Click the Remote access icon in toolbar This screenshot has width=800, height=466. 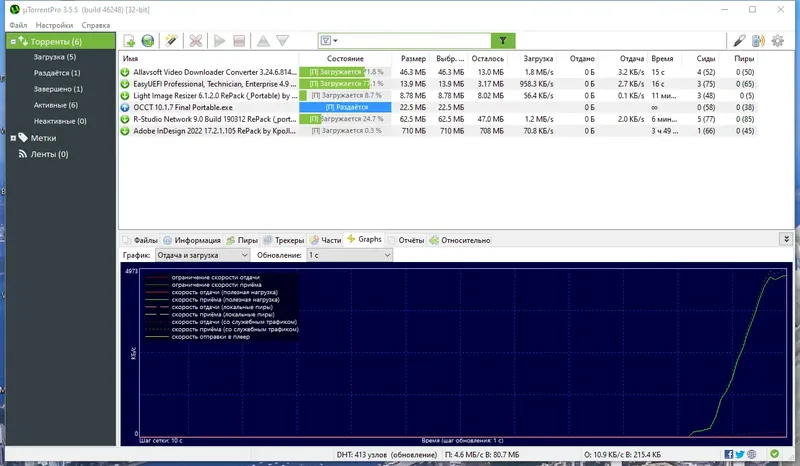758,41
